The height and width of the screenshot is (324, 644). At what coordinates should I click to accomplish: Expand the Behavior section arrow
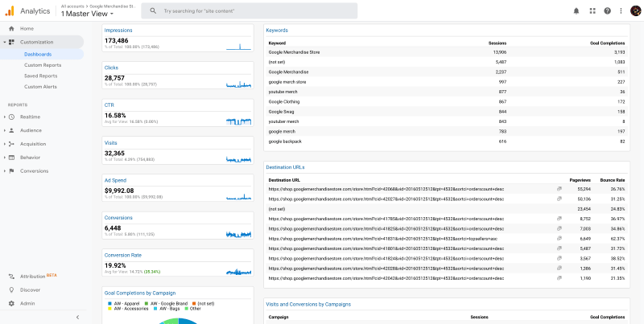pos(4,158)
